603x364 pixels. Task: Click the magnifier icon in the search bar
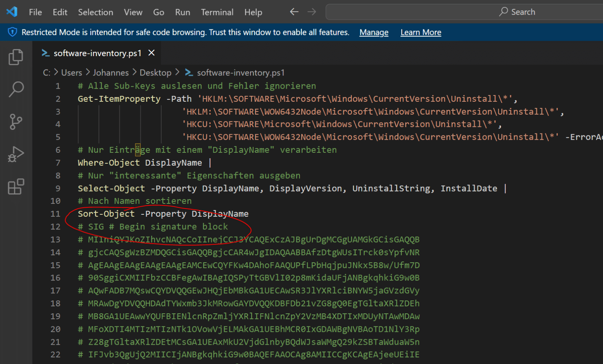503,12
